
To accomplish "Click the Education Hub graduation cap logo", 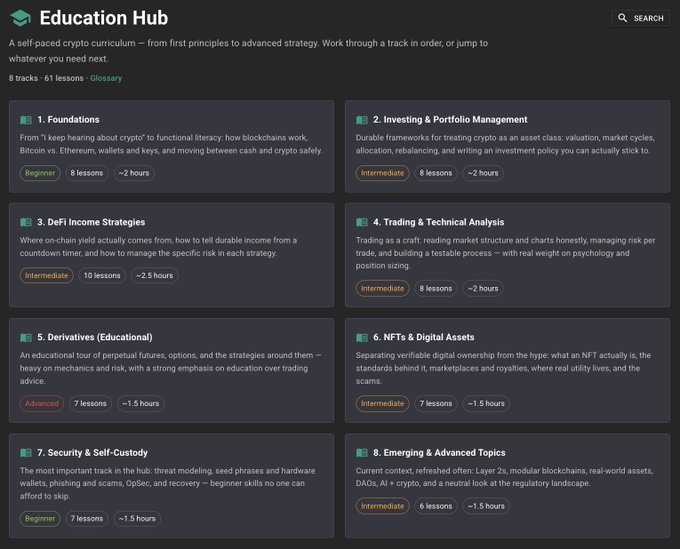I will tap(20, 18).
